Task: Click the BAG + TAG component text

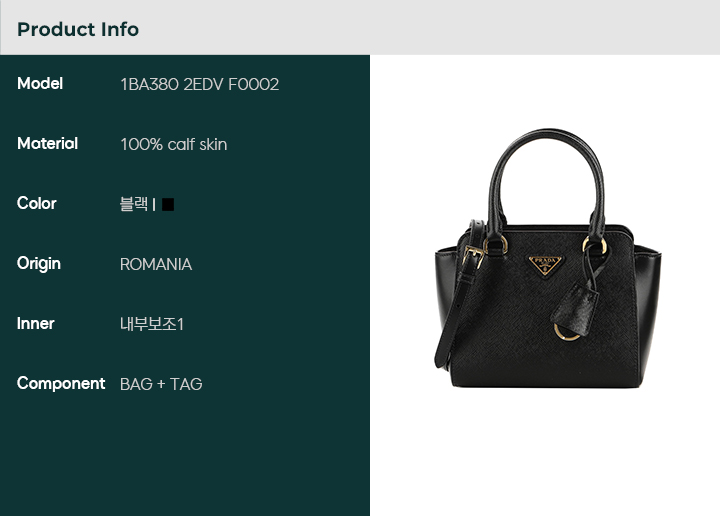Action: [161, 384]
